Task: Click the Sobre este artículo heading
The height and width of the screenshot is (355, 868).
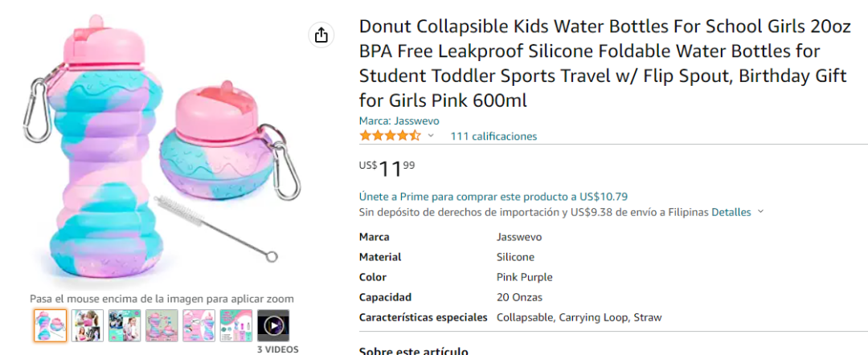Action: (413, 351)
